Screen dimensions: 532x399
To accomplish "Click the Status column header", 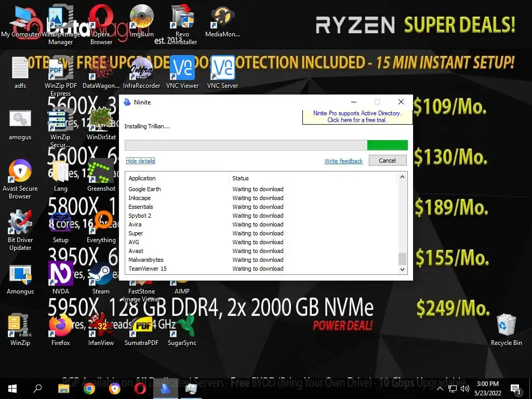I will click(313, 178).
